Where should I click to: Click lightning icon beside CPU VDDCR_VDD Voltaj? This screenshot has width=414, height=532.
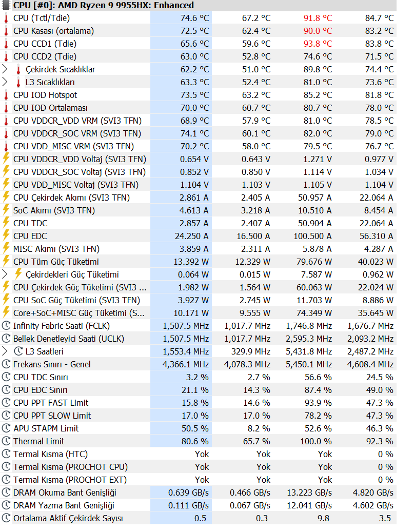tap(6, 159)
